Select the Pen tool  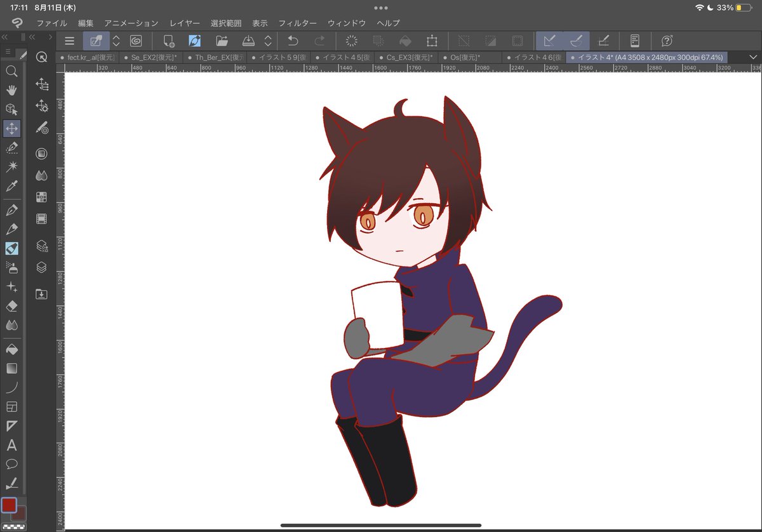pyautogui.click(x=11, y=209)
